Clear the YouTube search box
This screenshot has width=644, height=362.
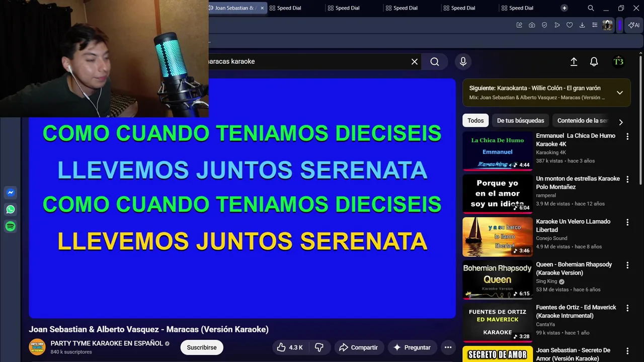pos(415,61)
